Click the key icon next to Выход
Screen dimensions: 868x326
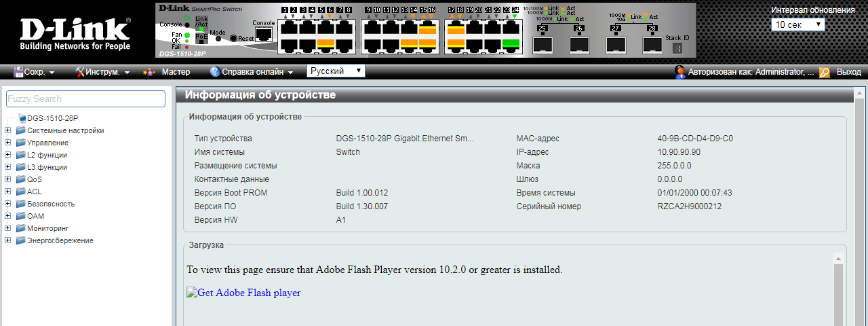point(825,72)
